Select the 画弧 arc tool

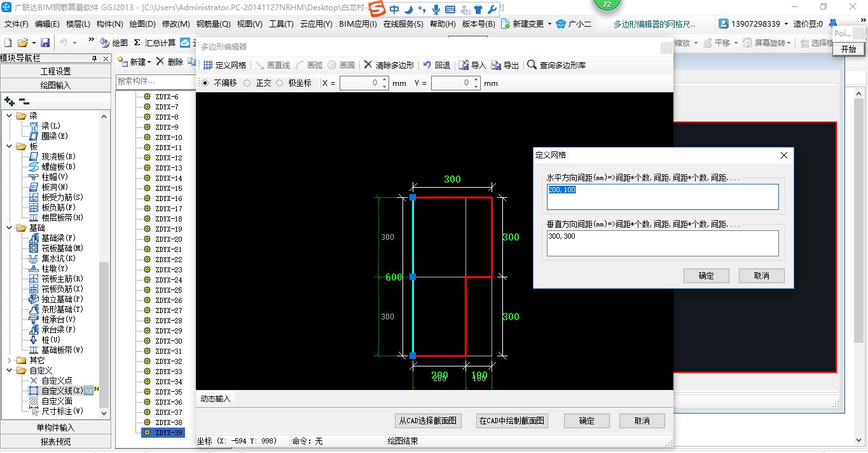[309, 65]
